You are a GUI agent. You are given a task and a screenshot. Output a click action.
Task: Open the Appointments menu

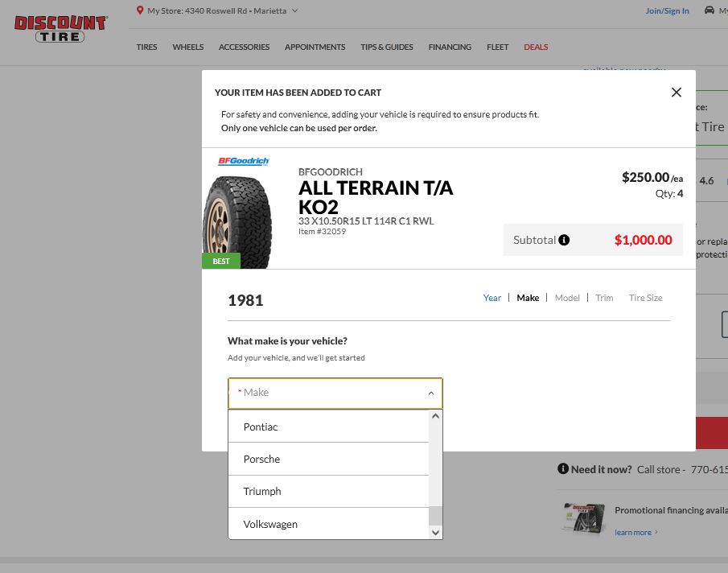(315, 47)
